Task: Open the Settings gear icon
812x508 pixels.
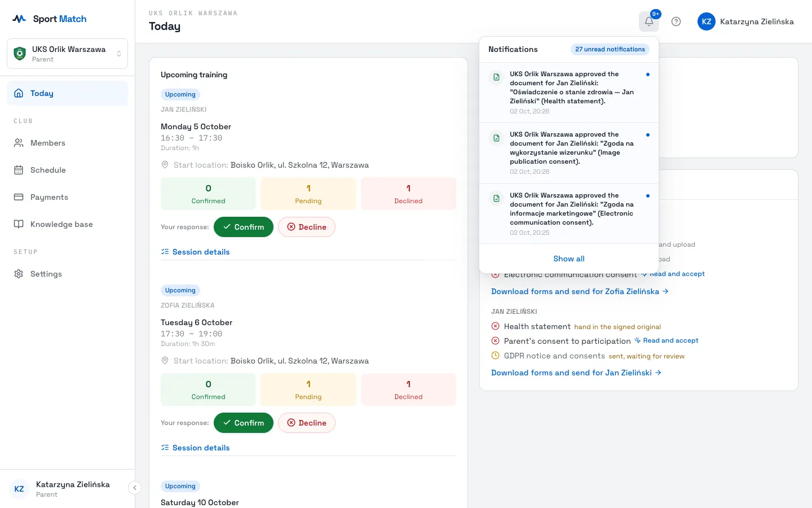Action: coord(19,274)
